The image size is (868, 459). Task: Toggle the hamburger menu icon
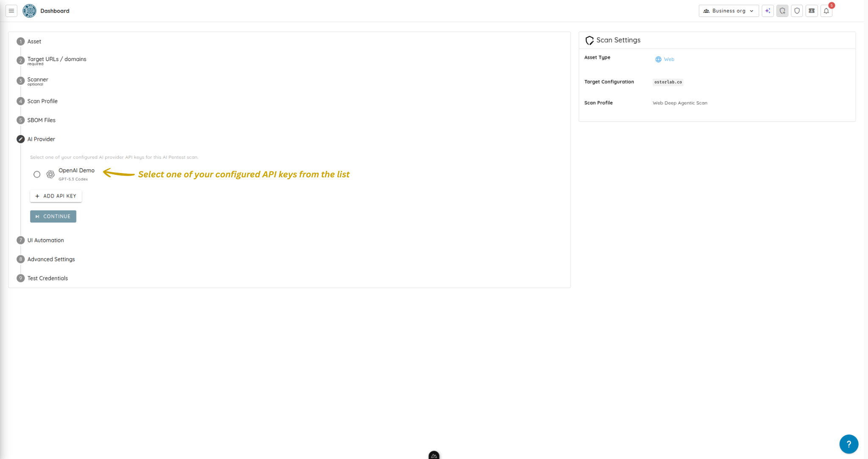click(11, 11)
